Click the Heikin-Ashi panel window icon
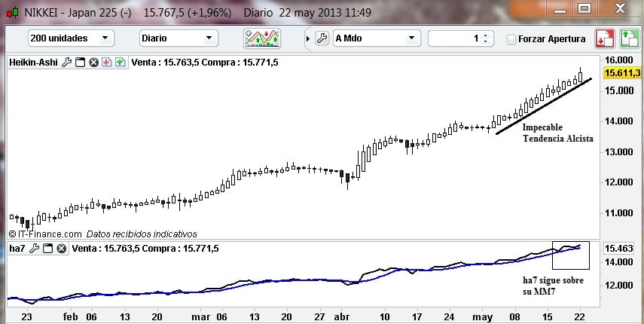 [81, 63]
